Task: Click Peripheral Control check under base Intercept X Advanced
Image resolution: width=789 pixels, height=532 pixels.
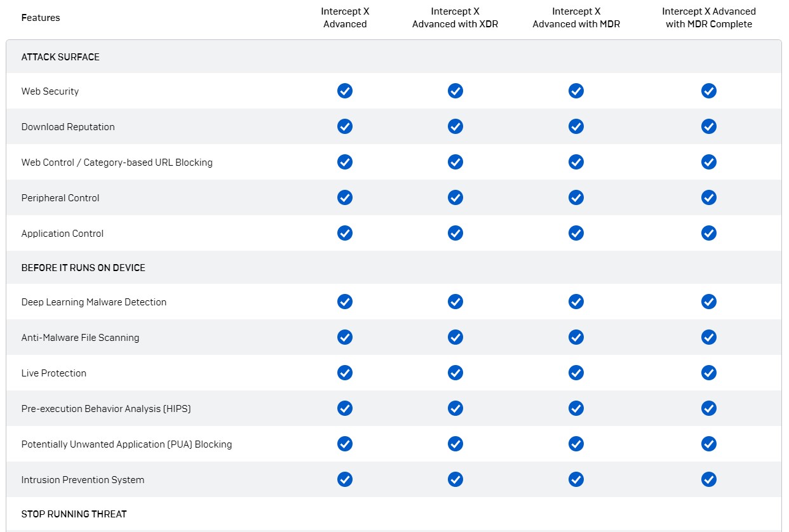Action: click(x=345, y=197)
